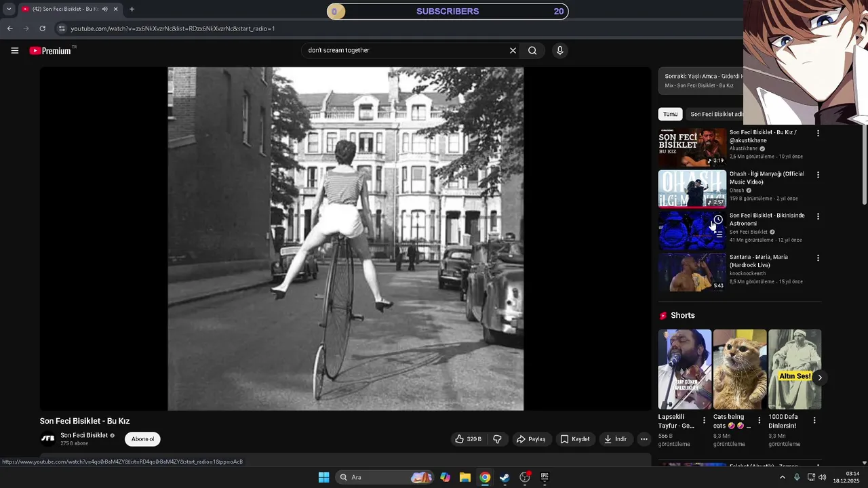
Task: Open the YouTube hamburger guide menu
Action: (x=14, y=50)
